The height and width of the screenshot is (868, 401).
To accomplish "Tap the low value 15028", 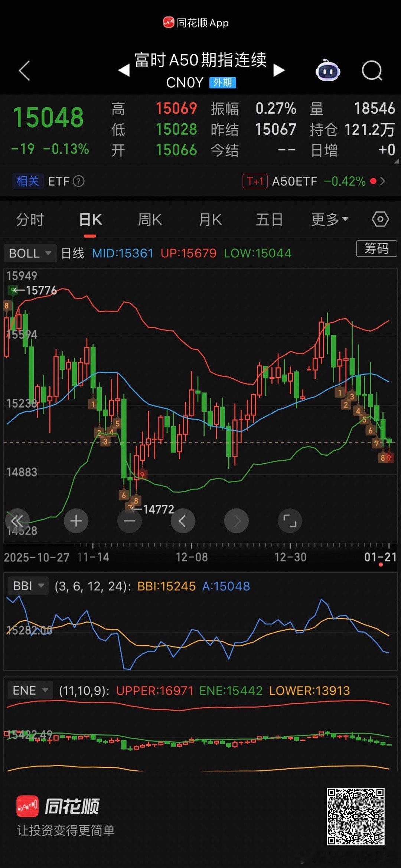I will 176,129.
